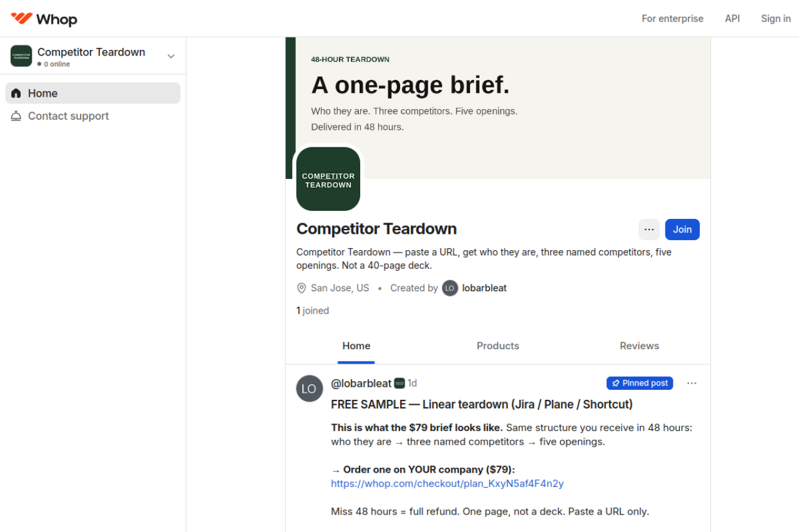This screenshot has width=799, height=532.
Task: Click 'Delivered in 48 hours.' banner text
Action: click(x=358, y=127)
